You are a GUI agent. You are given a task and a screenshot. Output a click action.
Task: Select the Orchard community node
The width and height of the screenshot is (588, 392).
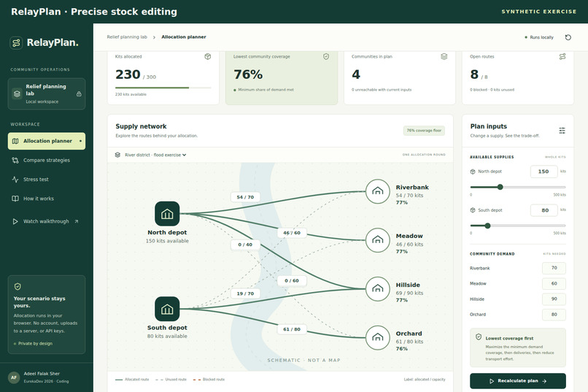pos(378,337)
